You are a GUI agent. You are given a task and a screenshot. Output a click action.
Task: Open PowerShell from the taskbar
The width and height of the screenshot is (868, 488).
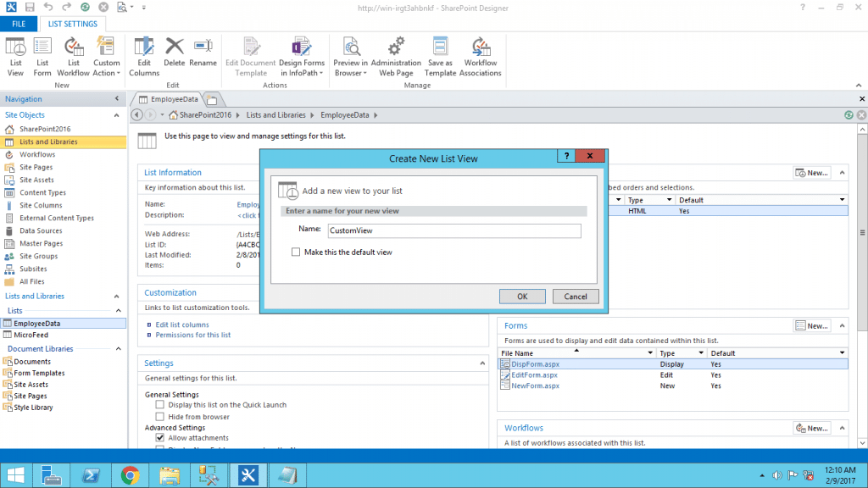click(91, 475)
